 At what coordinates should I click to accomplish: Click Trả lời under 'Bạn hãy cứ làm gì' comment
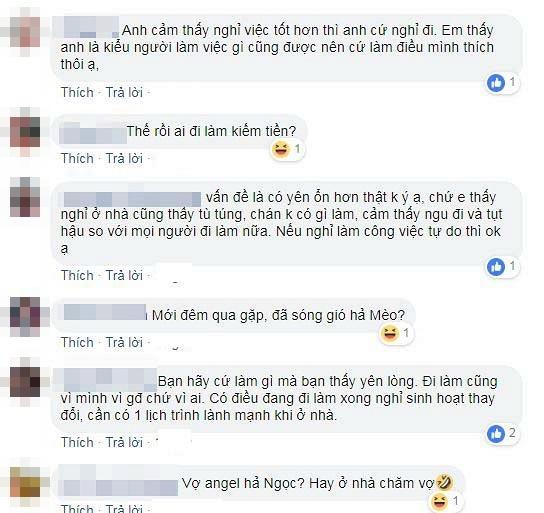click(124, 443)
